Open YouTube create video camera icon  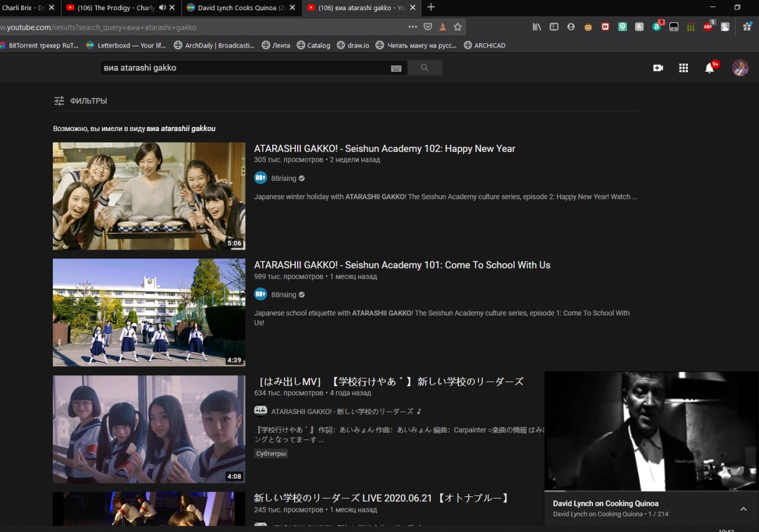point(658,68)
